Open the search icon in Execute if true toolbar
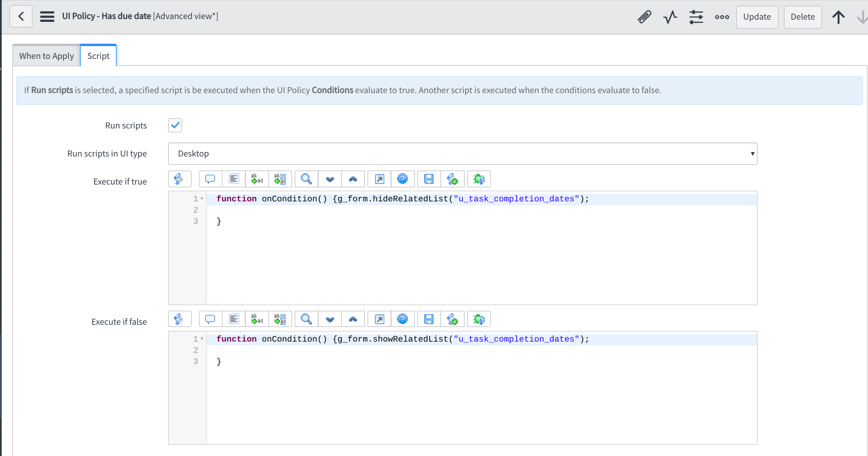The width and height of the screenshot is (868, 456). pos(306,178)
